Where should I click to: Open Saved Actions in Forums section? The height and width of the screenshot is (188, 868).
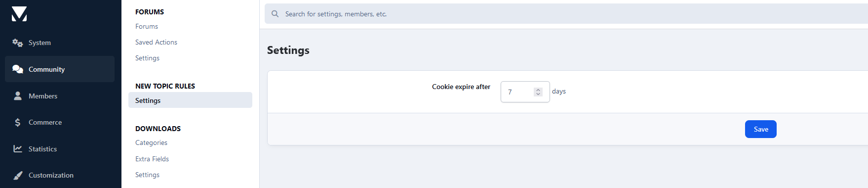click(156, 43)
